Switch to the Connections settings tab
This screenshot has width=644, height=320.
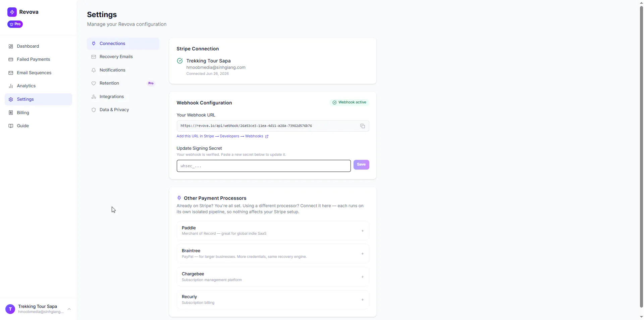pyautogui.click(x=123, y=44)
